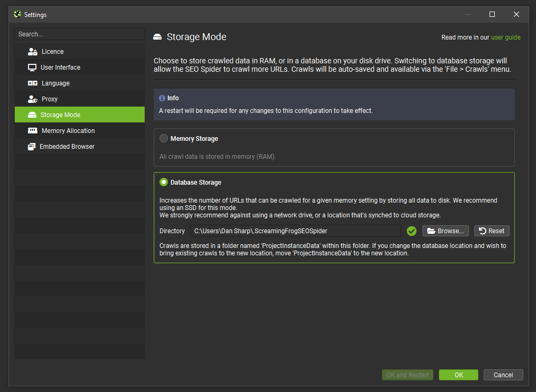Click the Memory Allocation RAM icon
The height and width of the screenshot is (392, 536).
click(32, 131)
